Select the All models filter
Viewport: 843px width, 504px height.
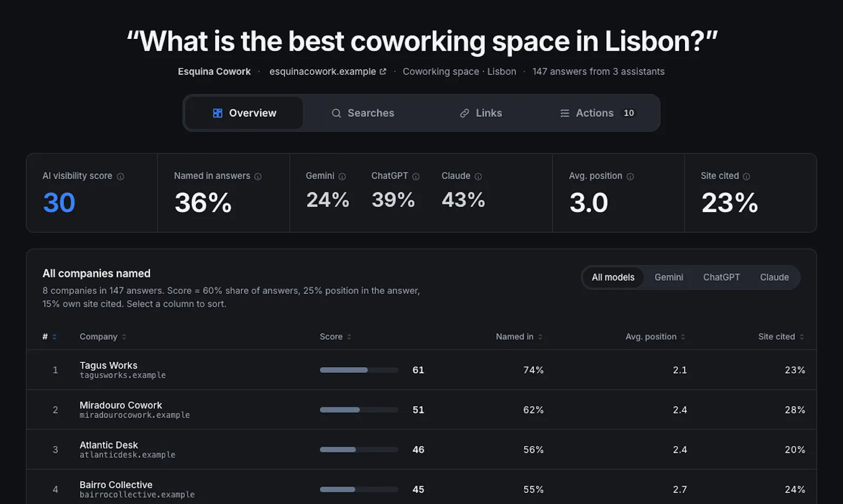click(613, 277)
